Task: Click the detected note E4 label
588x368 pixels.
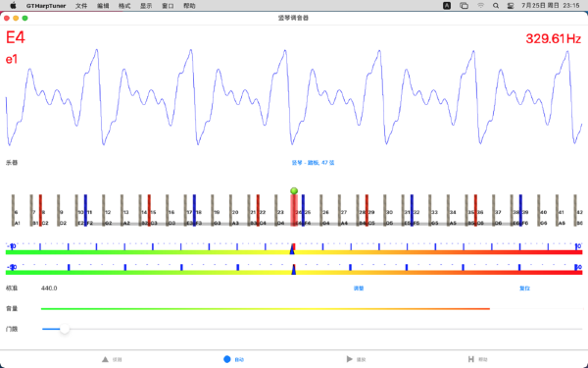Action: pyautogui.click(x=16, y=37)
